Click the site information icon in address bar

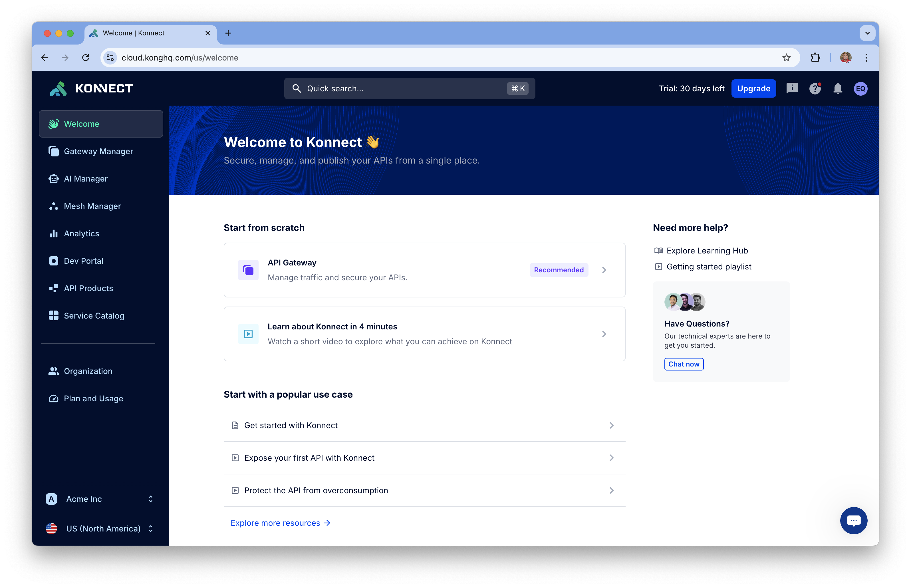[110, 58]
